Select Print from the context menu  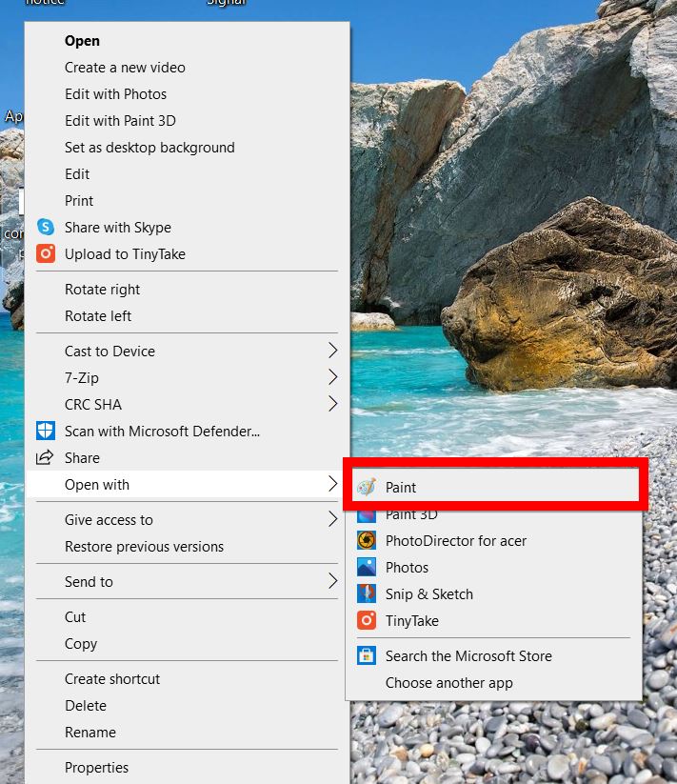[188, 200]
